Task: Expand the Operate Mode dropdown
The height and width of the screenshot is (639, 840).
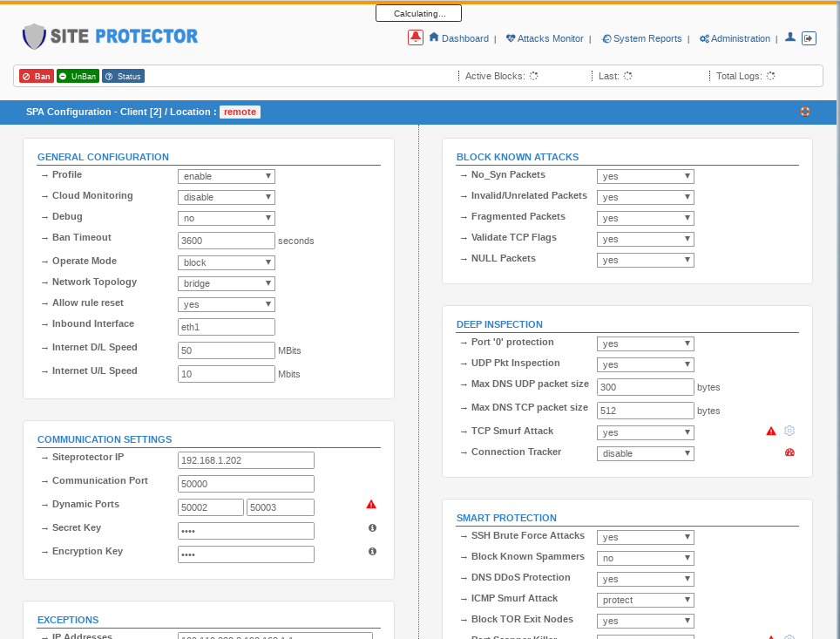Action: (x=226, y=262)
